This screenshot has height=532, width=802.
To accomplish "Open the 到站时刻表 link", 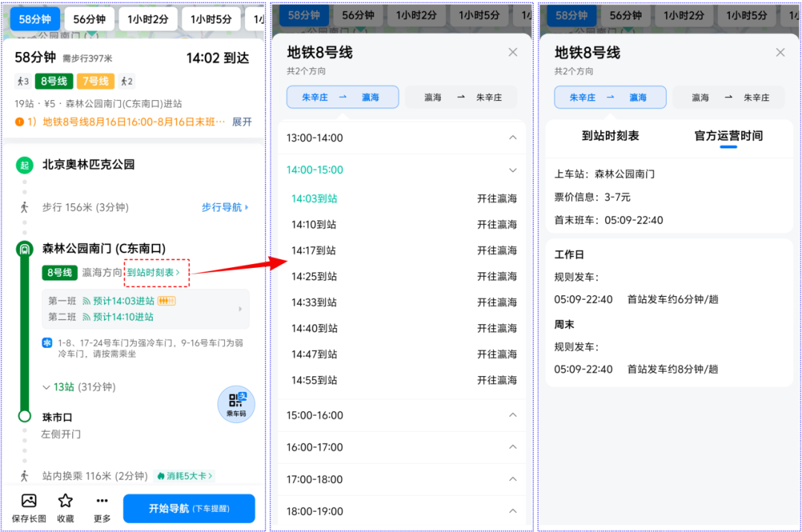I will [x=154, y=272].
